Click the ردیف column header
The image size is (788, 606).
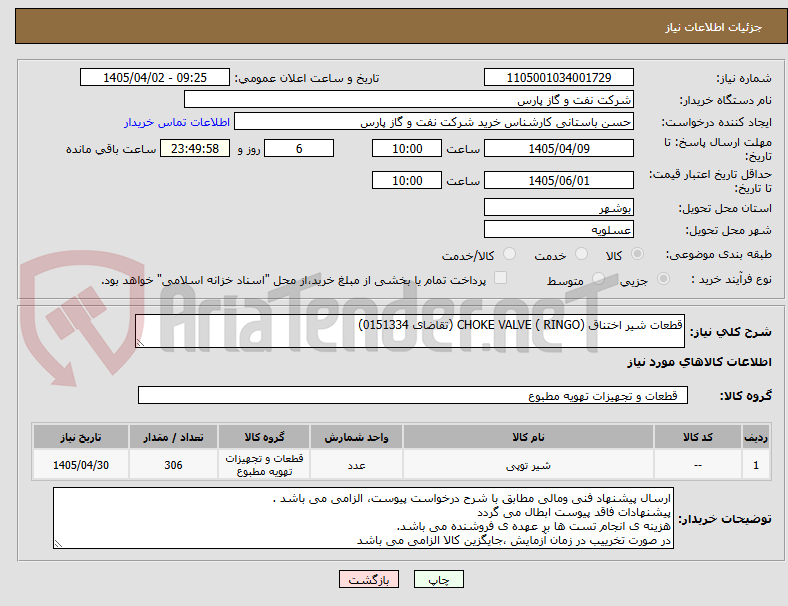pos(756,437)
